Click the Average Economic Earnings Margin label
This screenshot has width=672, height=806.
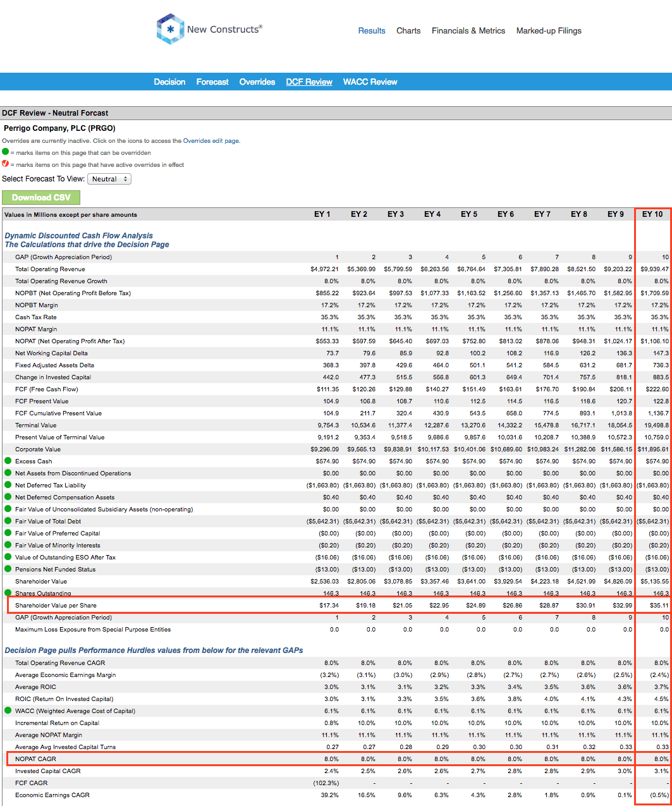(66, 675)
